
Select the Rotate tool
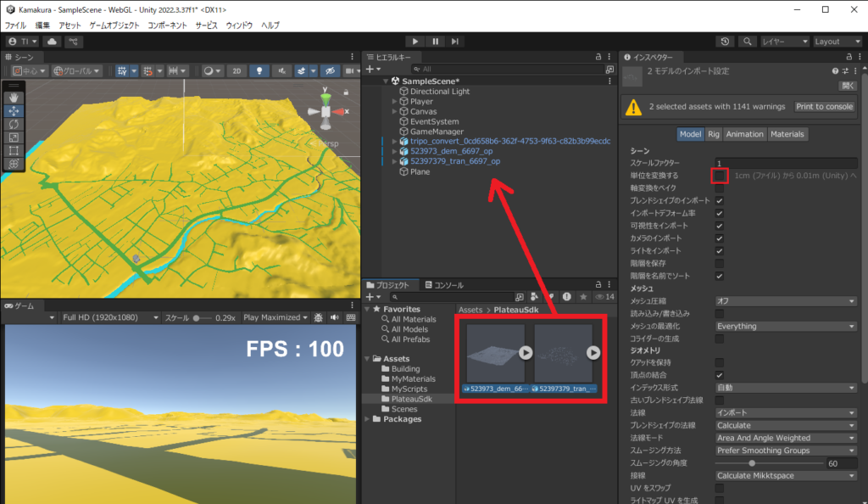[14, 125]
